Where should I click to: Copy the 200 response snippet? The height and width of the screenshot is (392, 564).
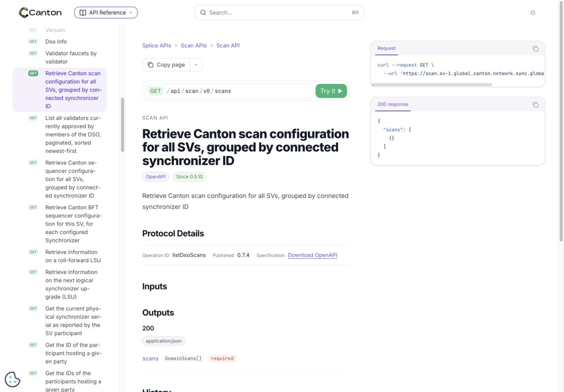536,105
